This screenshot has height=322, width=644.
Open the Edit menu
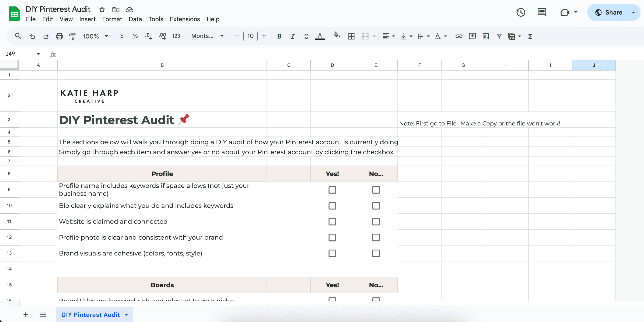48,19
